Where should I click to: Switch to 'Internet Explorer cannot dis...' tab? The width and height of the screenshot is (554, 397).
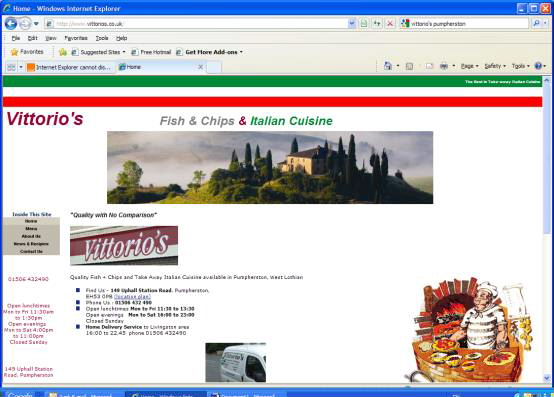(x=70, y=67)
